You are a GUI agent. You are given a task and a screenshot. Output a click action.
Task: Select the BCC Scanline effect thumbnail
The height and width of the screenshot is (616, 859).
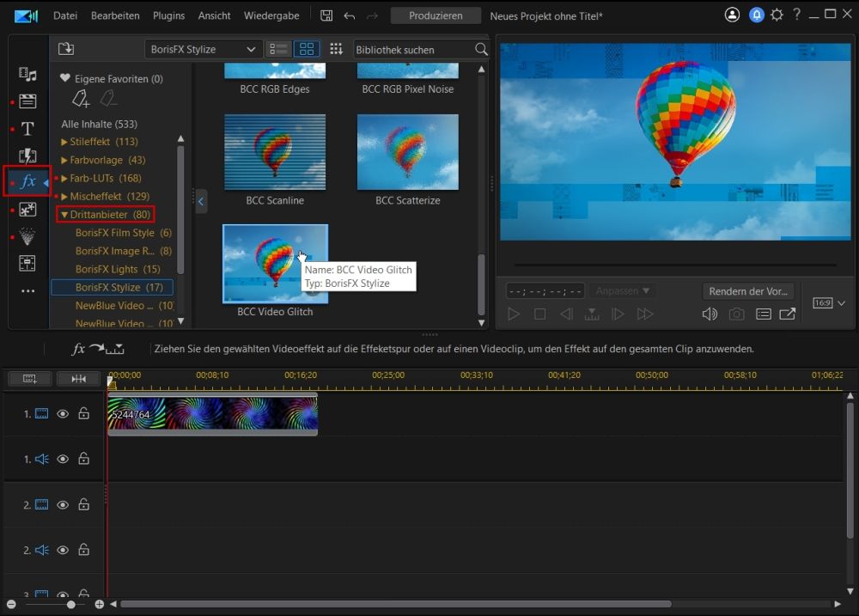point(275,152)
